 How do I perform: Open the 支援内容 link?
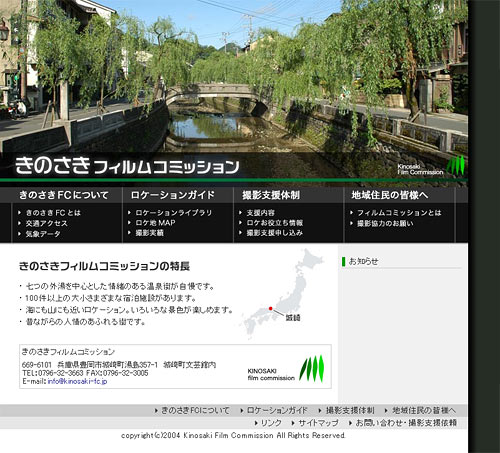(261, 213)
